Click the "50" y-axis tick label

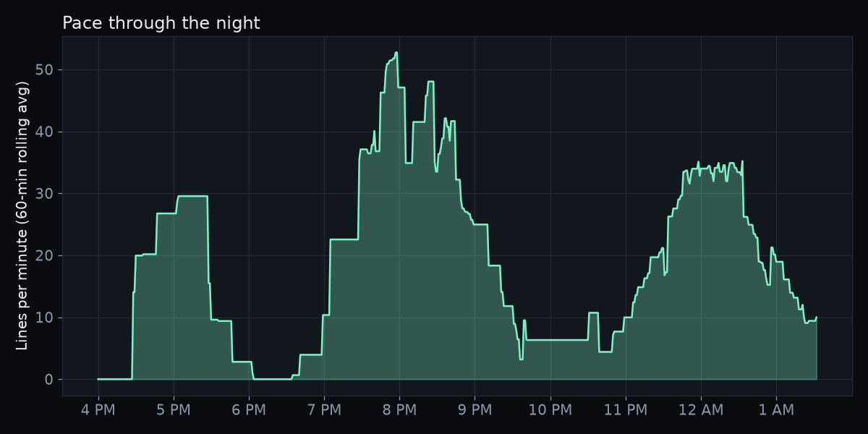coord(45,70)
